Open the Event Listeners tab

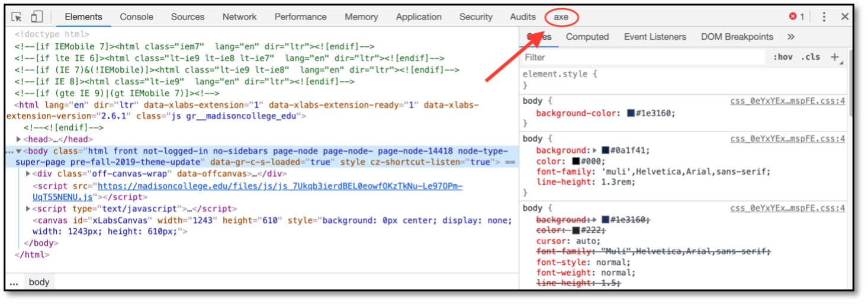click(x=655, y=37)
